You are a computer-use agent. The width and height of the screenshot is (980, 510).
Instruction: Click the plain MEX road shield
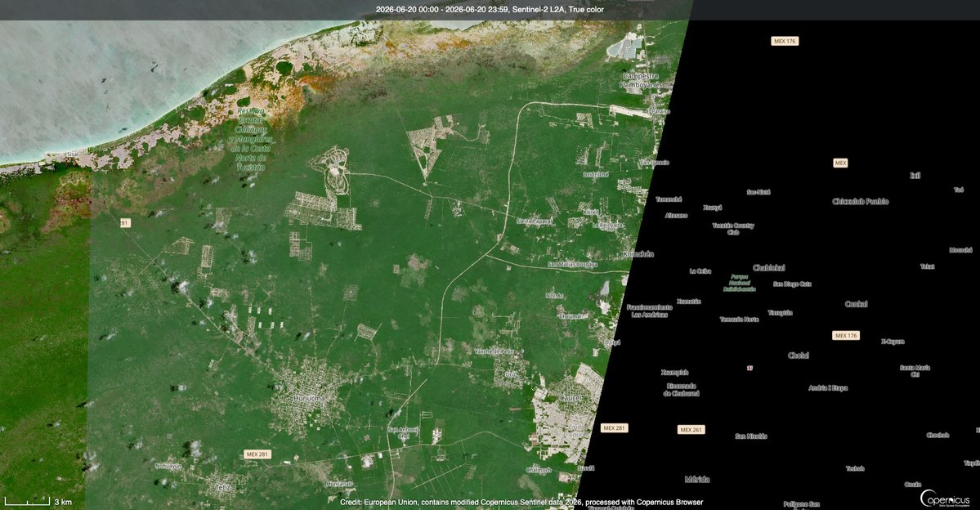pos(840,163)
